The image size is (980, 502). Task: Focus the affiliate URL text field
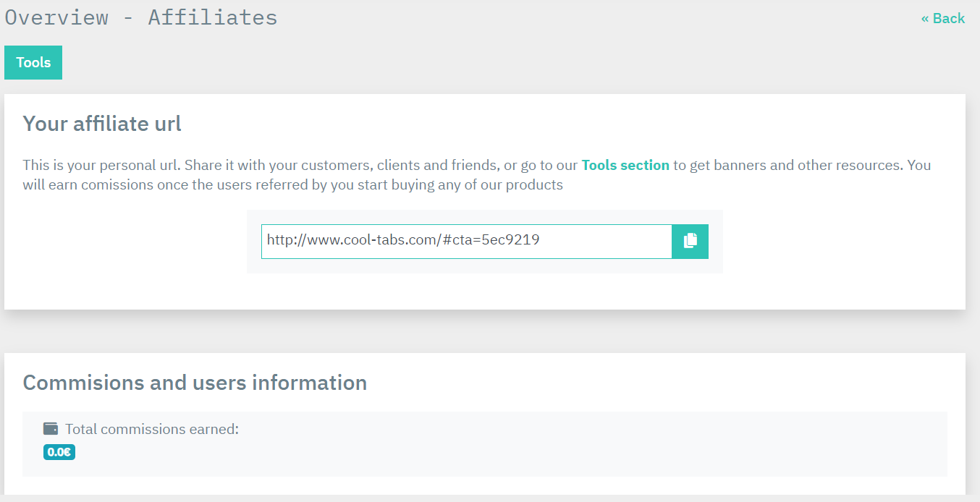pyautogui.click(x=467, y=241)
